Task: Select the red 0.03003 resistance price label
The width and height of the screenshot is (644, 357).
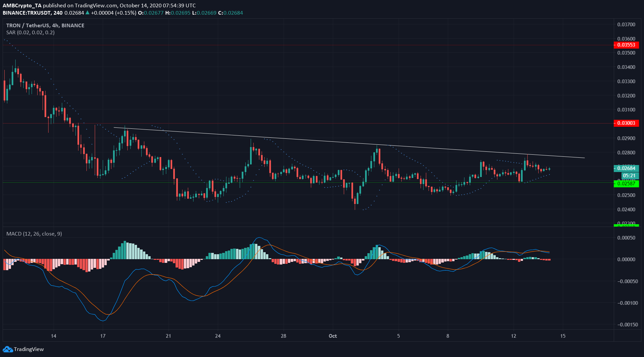Action: (x=626, y=123)
